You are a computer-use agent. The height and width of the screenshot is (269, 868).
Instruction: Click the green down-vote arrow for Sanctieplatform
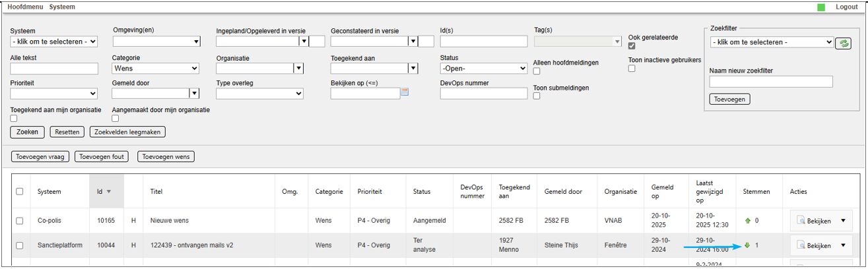tap(747, 245)
